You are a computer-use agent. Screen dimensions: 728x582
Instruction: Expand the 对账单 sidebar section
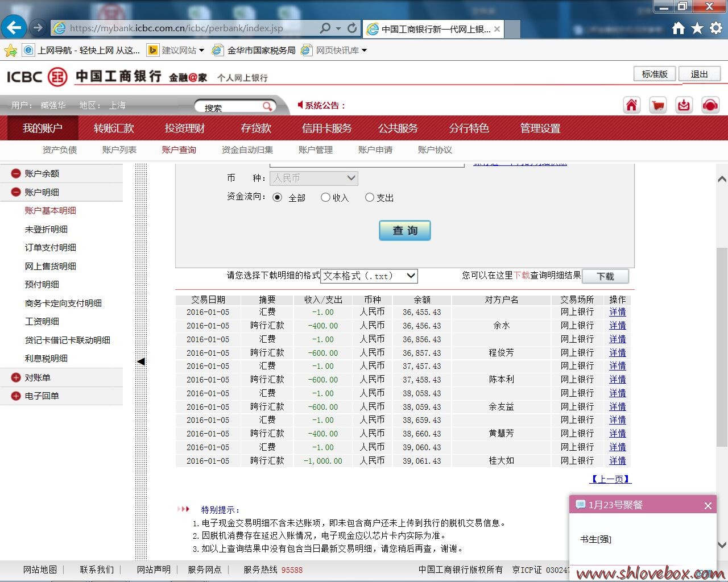[x=16, y=377]
